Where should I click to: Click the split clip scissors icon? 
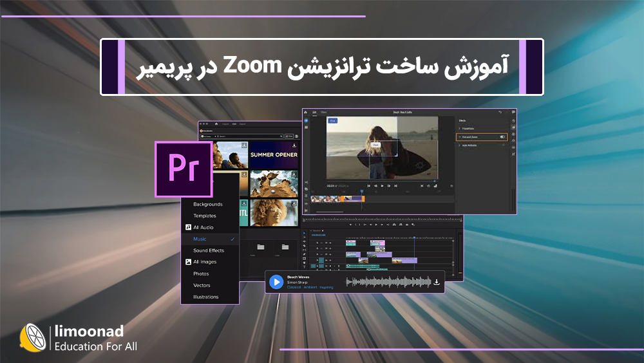pos(306,182)
